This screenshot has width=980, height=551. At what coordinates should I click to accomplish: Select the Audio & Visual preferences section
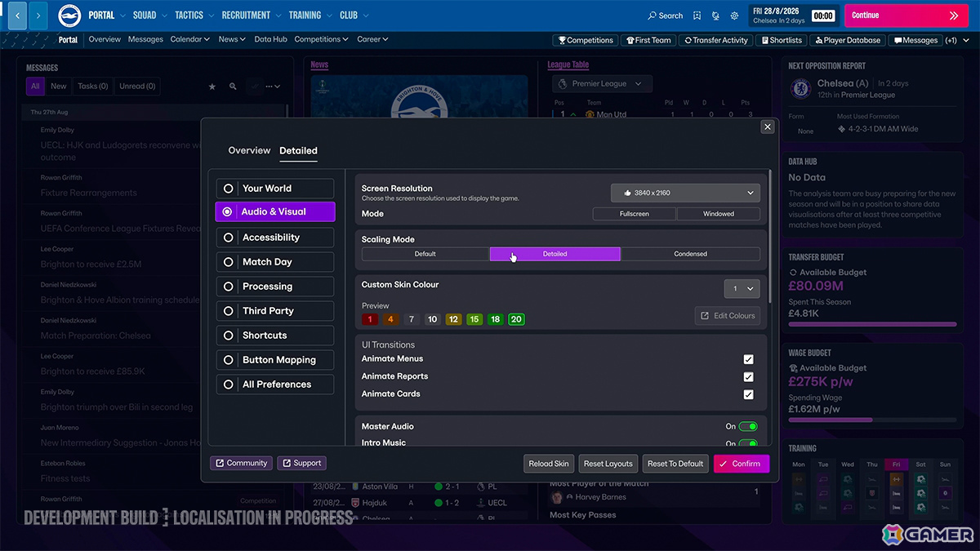point(274,211)
